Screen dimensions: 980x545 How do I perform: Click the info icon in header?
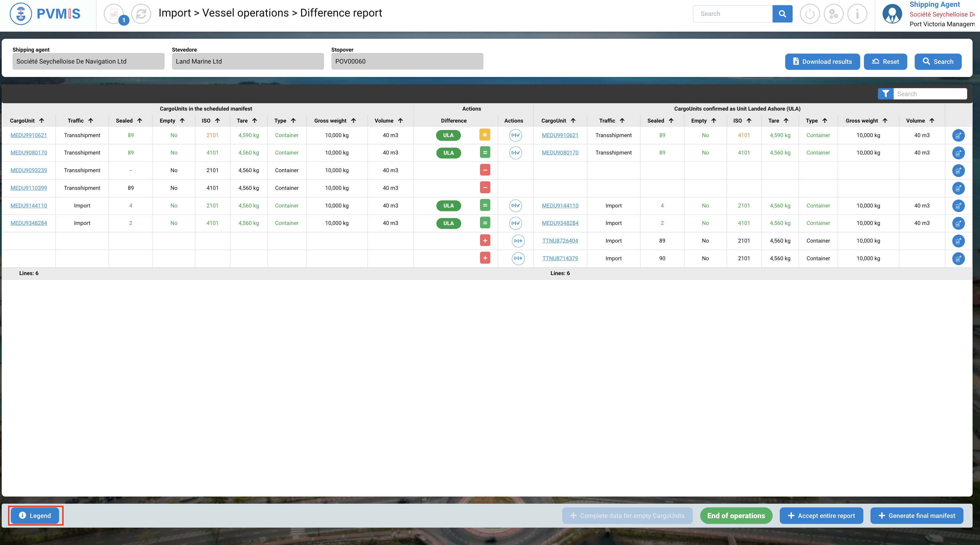pyautogui.click(x=857, y=14)
